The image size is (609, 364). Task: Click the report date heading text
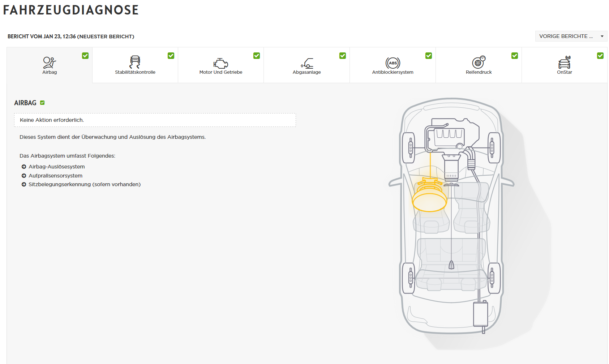71,37
